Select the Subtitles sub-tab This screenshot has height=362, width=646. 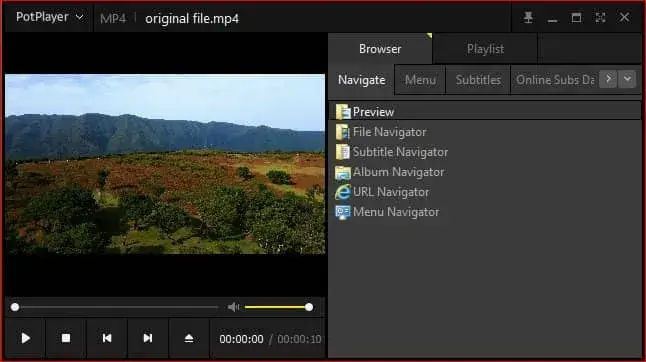478,79
